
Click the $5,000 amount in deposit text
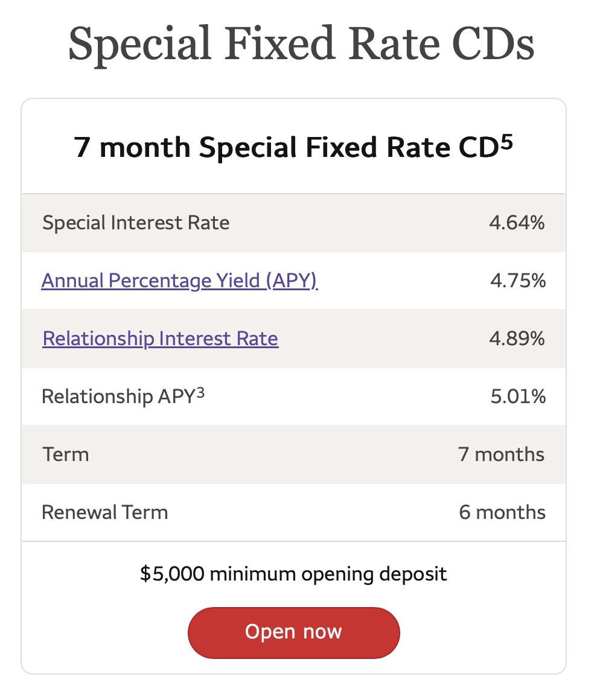(x=172, y=573)
